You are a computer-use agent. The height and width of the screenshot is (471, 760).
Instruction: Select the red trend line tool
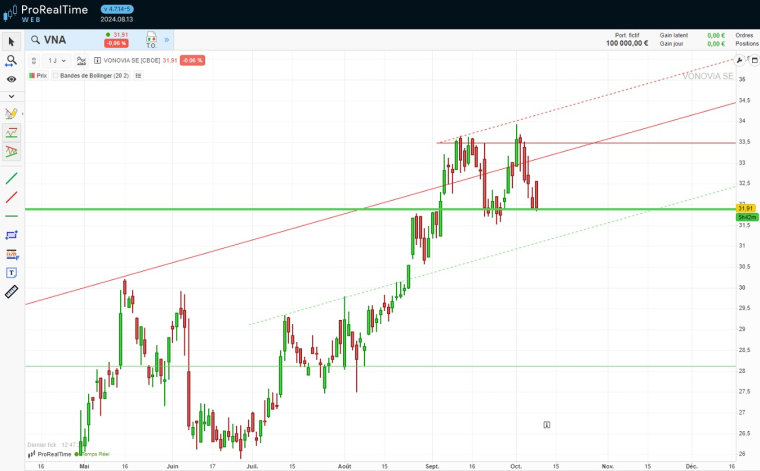pyautogui.click(x=11, y=197)
